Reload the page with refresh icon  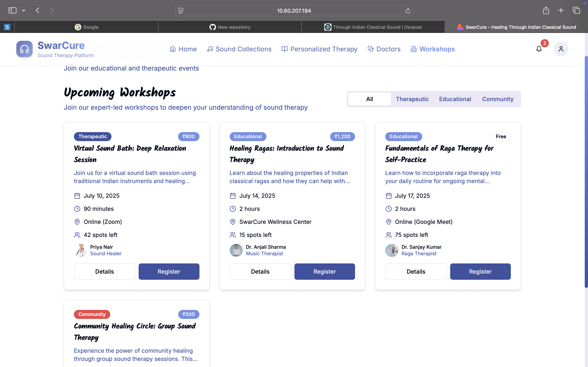tap(408, 11)
